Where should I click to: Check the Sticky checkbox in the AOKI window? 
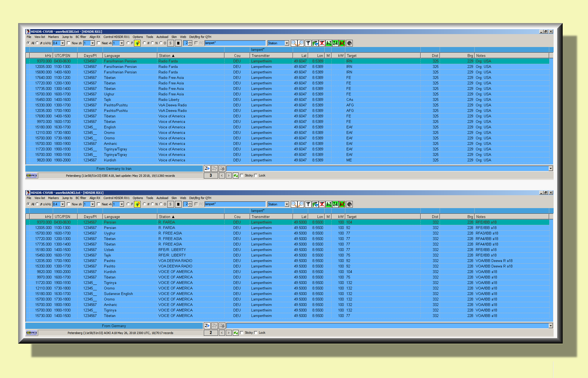(x=242, y=333)
